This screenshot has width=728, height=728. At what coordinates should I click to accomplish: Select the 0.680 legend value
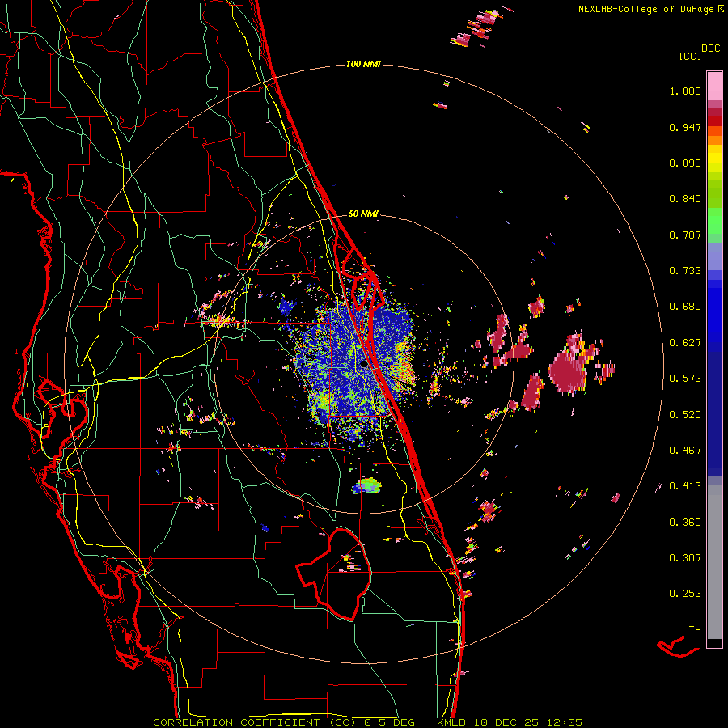tap(685, 307)
